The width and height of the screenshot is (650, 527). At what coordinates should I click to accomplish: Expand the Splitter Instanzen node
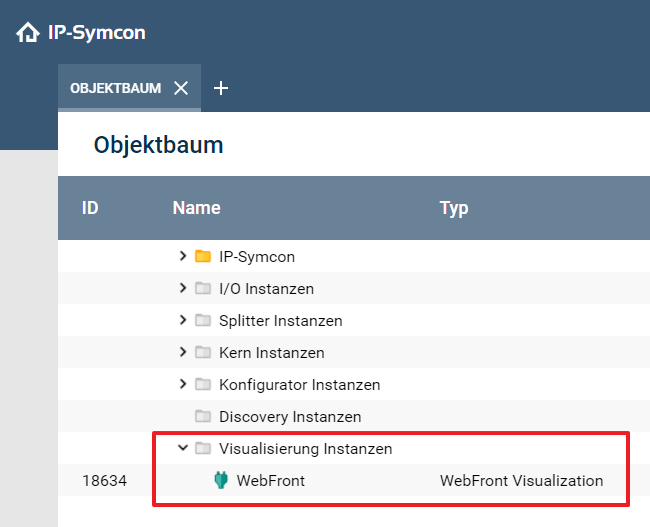coord(182,321)
